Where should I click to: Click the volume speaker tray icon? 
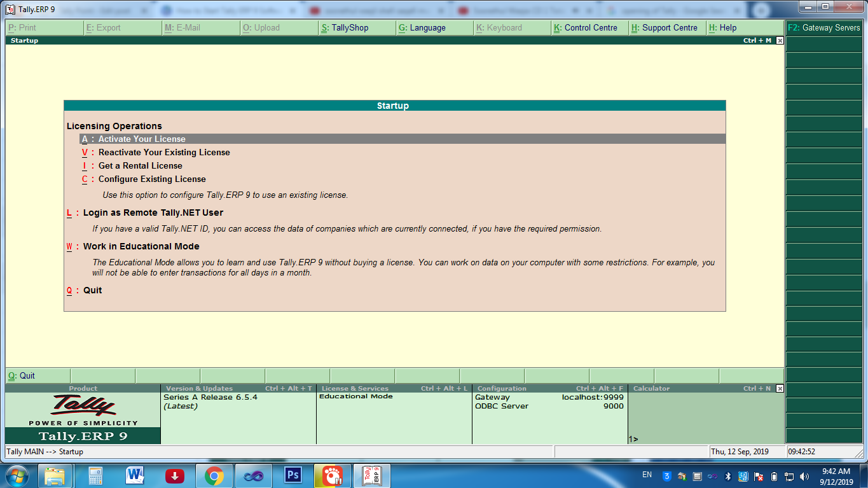(x=804, y=476)
